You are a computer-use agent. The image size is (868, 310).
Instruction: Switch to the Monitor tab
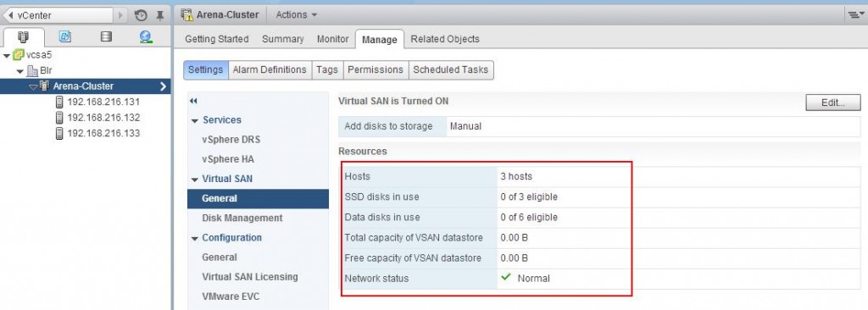[x=332, y=39]
